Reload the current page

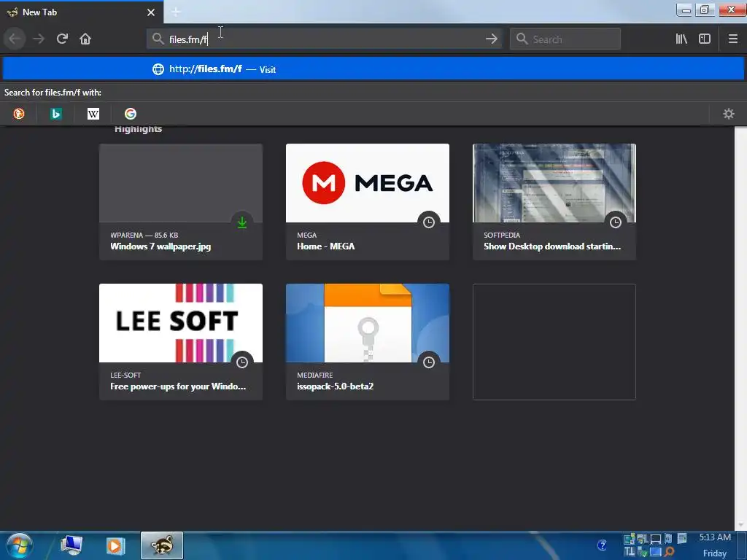(x=62, y=39)
